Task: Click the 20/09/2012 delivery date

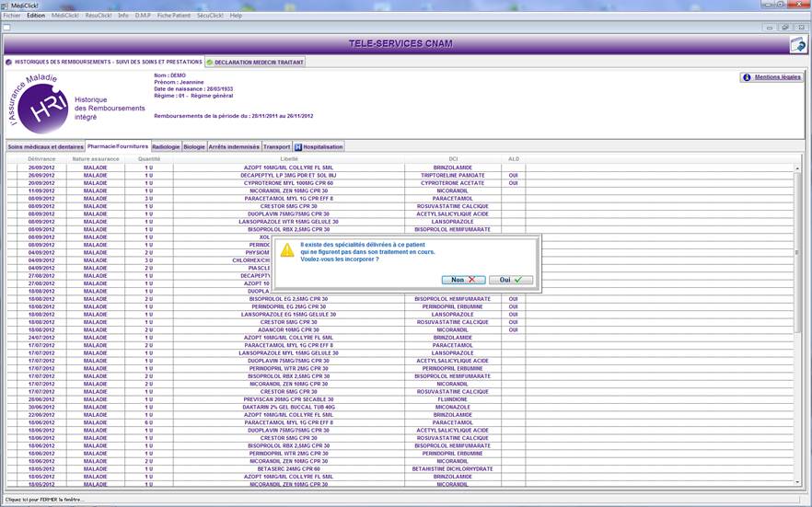Action: (x=41, y=183)
